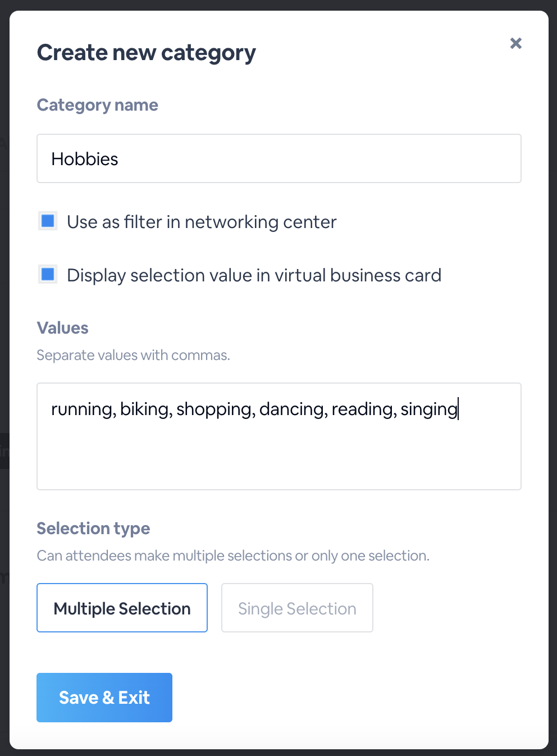The width and height of the screenshot is (557, 756).
Task: Close the Create new category dialog
Action: pos(515,43)
